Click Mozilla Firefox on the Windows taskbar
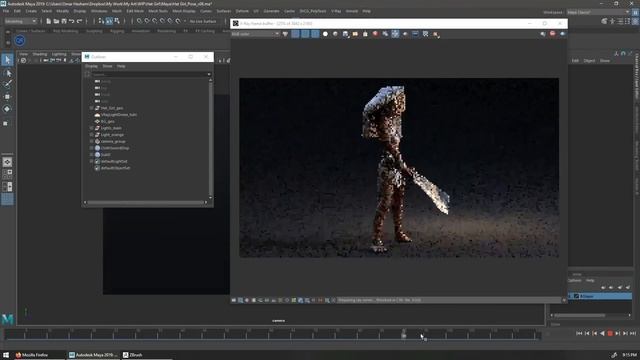The image size is (640, 360). click(x=31, y=355)
